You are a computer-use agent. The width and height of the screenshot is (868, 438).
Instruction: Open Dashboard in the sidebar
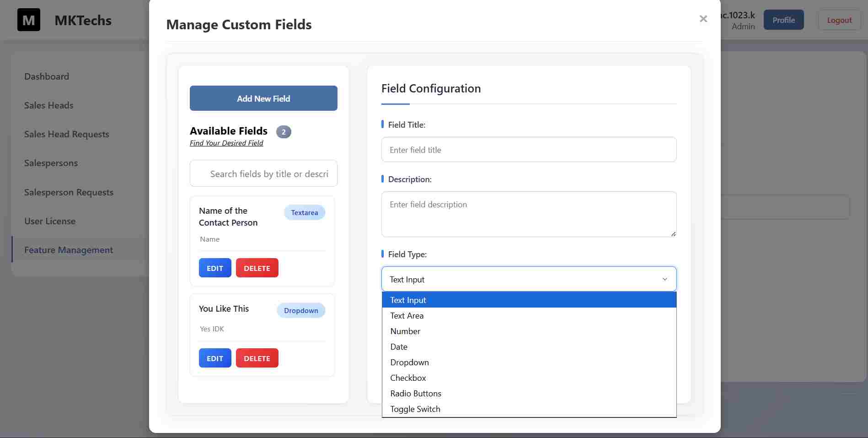point(47,76)
